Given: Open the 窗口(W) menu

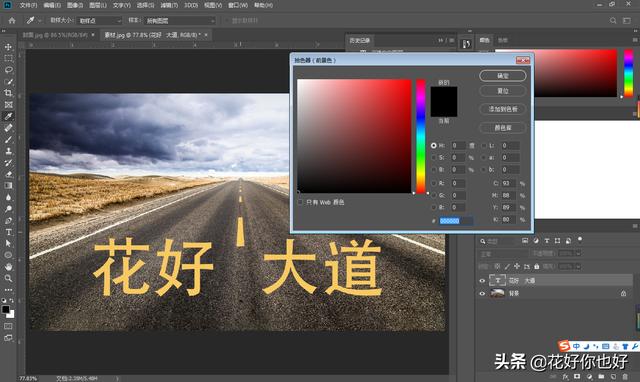Looking at the screenshot, I should pos(238,5).
